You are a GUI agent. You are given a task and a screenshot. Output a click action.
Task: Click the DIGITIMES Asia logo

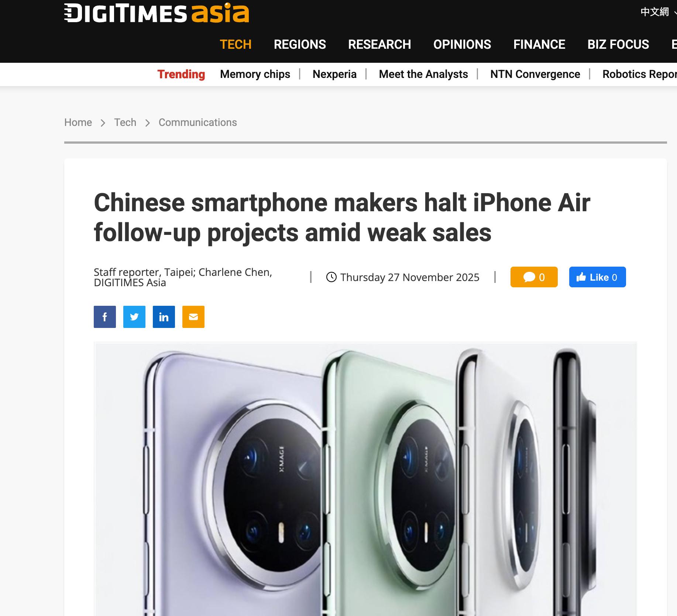[157, 13]
